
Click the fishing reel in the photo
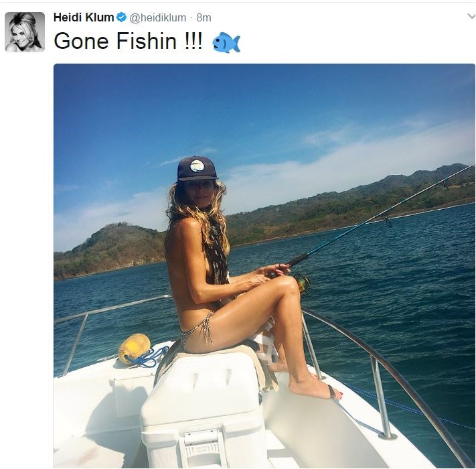[x=301, y=282]
